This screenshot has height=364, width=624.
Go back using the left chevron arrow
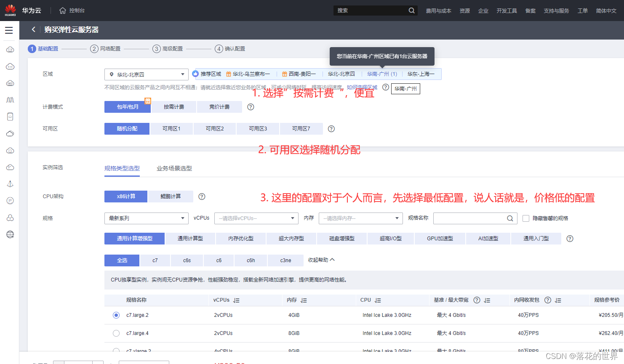[x=33, y=29]
